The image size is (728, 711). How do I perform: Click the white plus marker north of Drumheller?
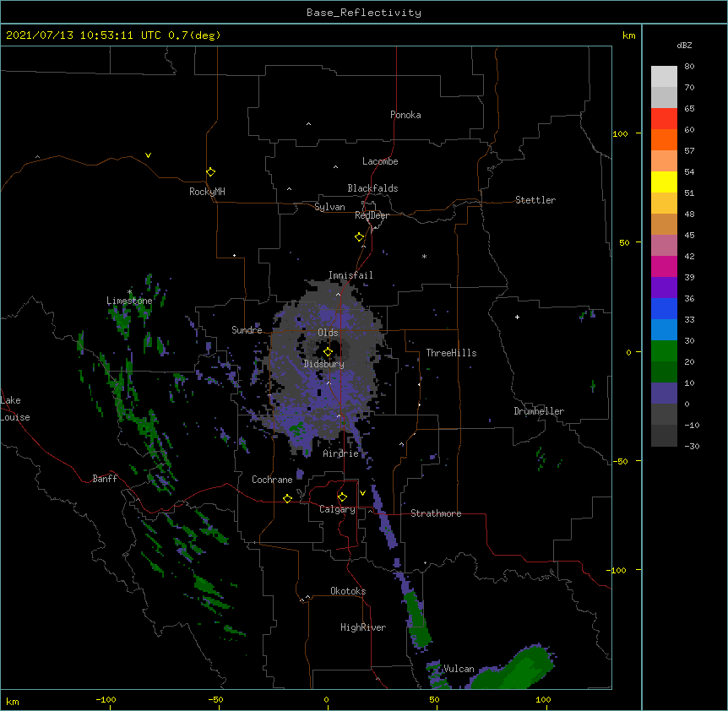click(x=517, y=317)
